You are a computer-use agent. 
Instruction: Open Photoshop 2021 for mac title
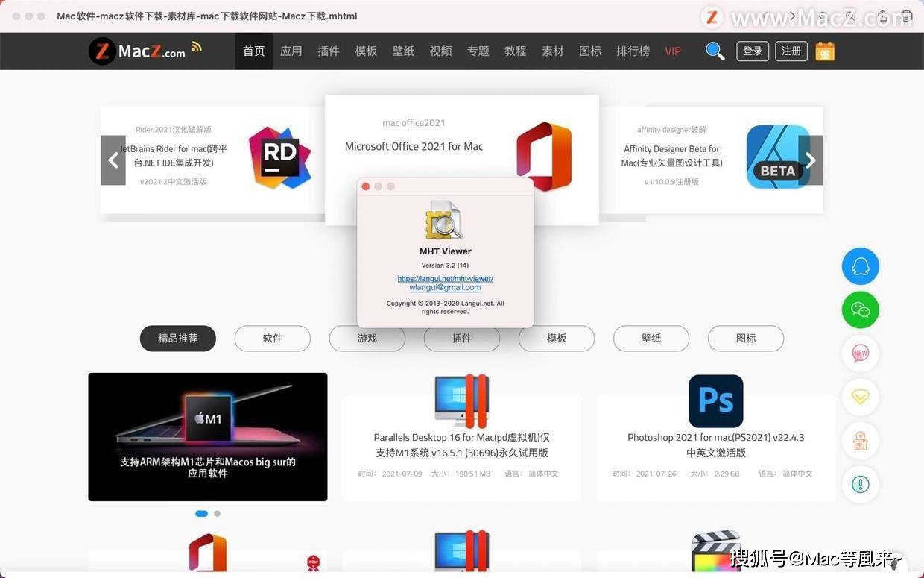(716, 445)
